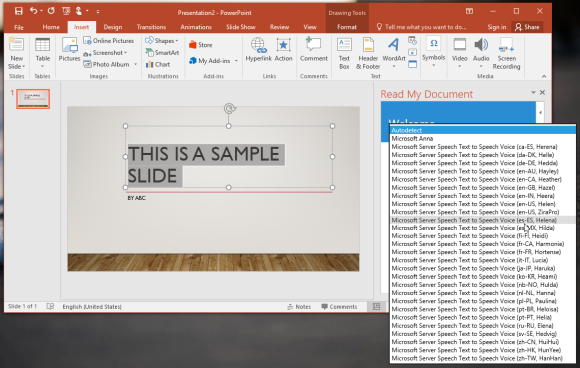The height and width of the screenshot is (368, 580).
Task: Switch to the Home tab
Action: click(51, 27)
